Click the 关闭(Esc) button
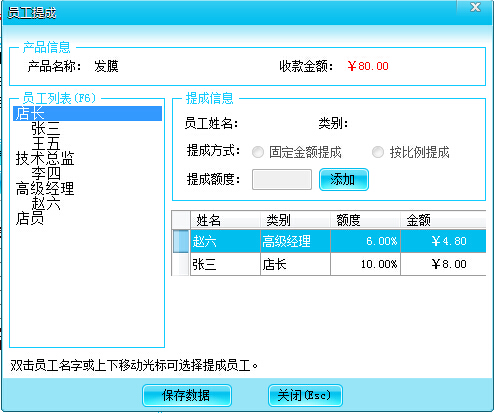Screen dimensions: 494x413 coord(305,395)
